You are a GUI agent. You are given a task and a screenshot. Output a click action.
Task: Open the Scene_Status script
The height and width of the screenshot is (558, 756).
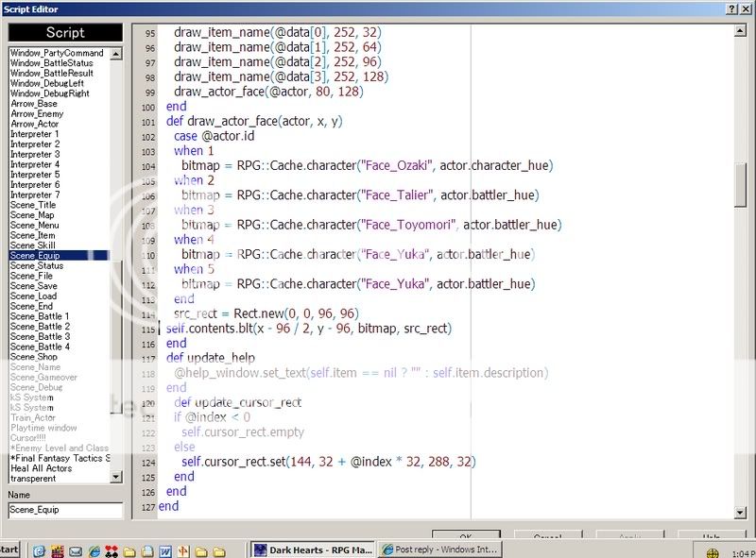click(37, 266)
